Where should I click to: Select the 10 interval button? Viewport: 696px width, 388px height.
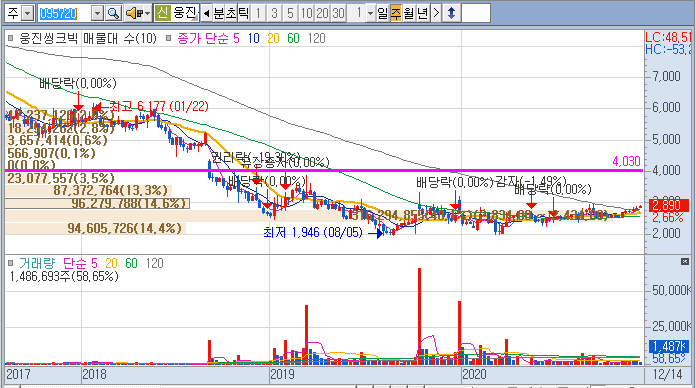(x=306, y=13)
